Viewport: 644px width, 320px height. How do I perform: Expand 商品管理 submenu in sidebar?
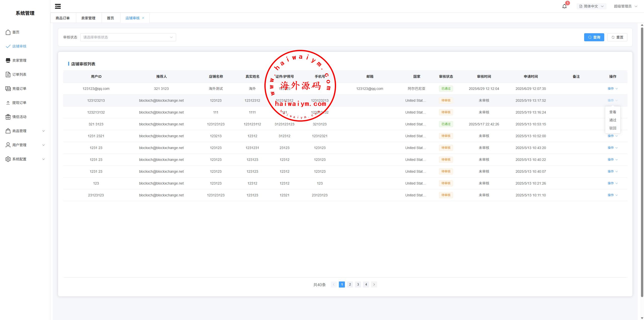(25, 131)
